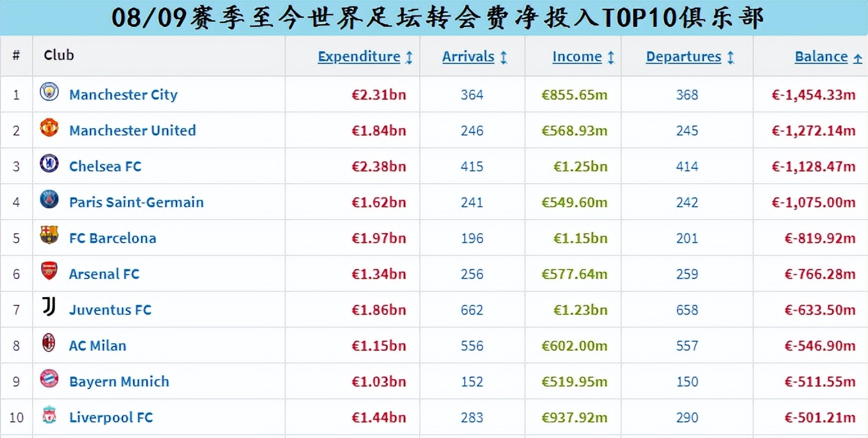The height and width of the screenshot is (438, 868).
Task: Select the # rank column header
Action: [x=16, y=56]
